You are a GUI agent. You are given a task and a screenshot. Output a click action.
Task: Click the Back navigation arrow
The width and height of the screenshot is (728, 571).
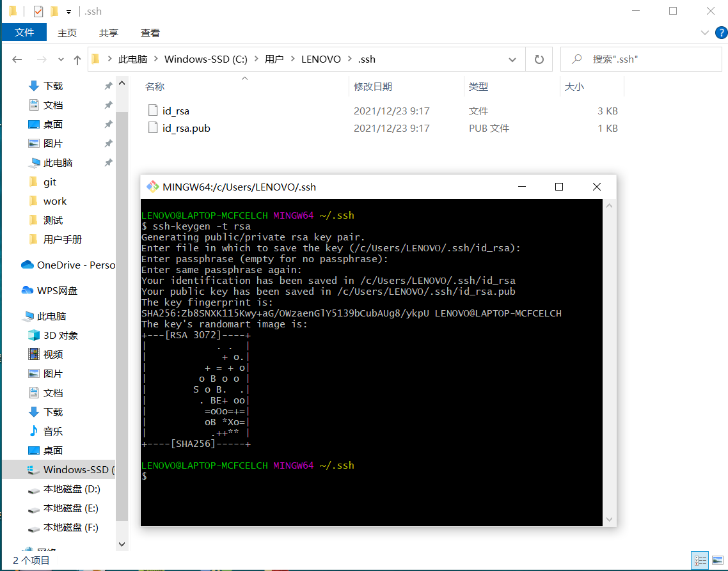(x=17, y=59)
